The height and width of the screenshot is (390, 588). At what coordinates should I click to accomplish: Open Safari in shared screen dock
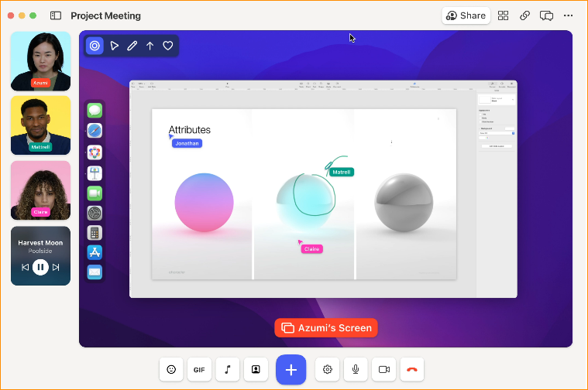(x=95, y=131)
